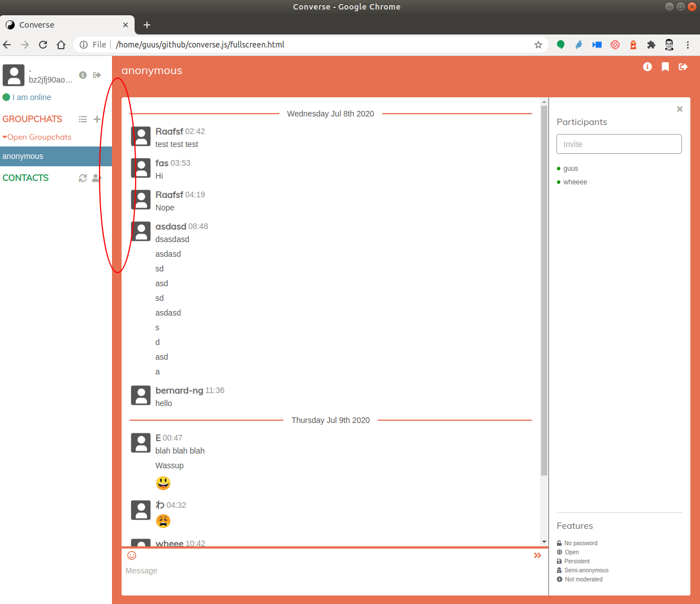Viewport: 700px width, 604px height.
Task: Close the Converse browser tab
Action: click(126, 25)
